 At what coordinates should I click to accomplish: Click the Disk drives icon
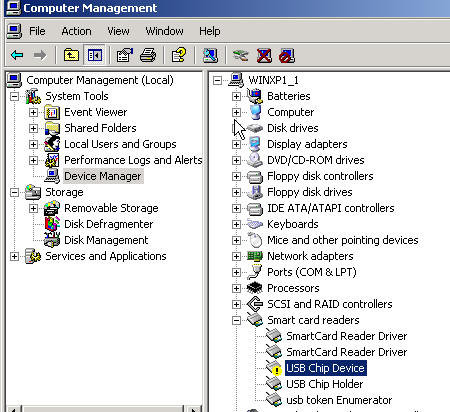click(x=255, y=128)
